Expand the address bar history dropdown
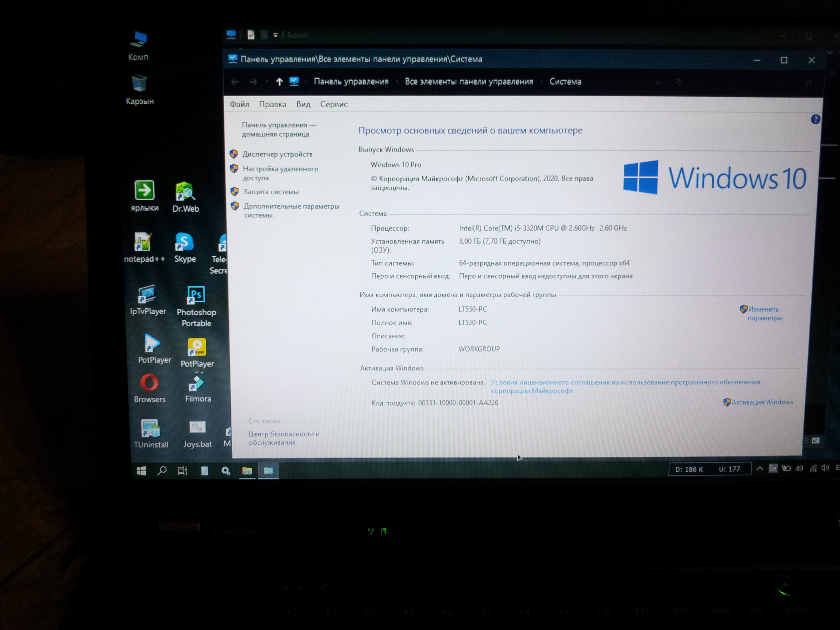The height and width of the screenshot is (630, 840). pyautogui.click(x=658, y=82)
